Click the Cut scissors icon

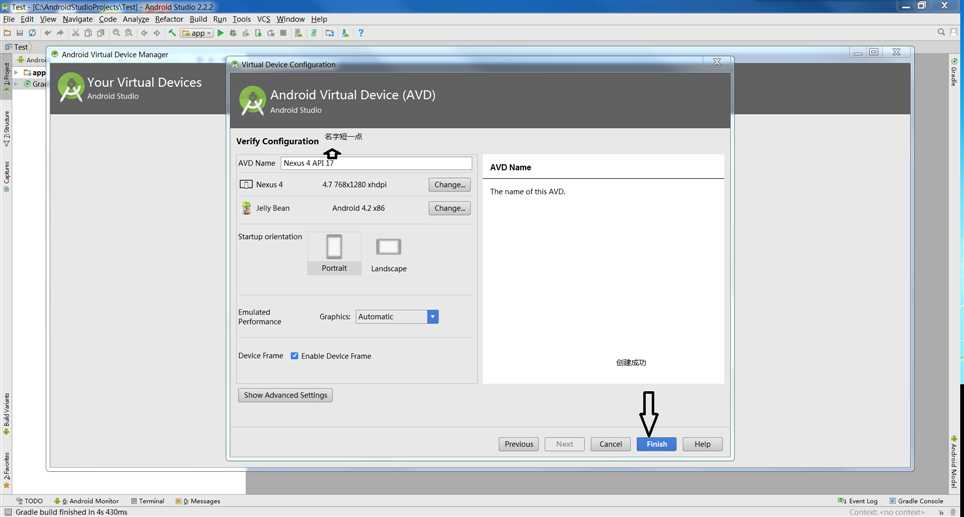[x=75, y=33]
